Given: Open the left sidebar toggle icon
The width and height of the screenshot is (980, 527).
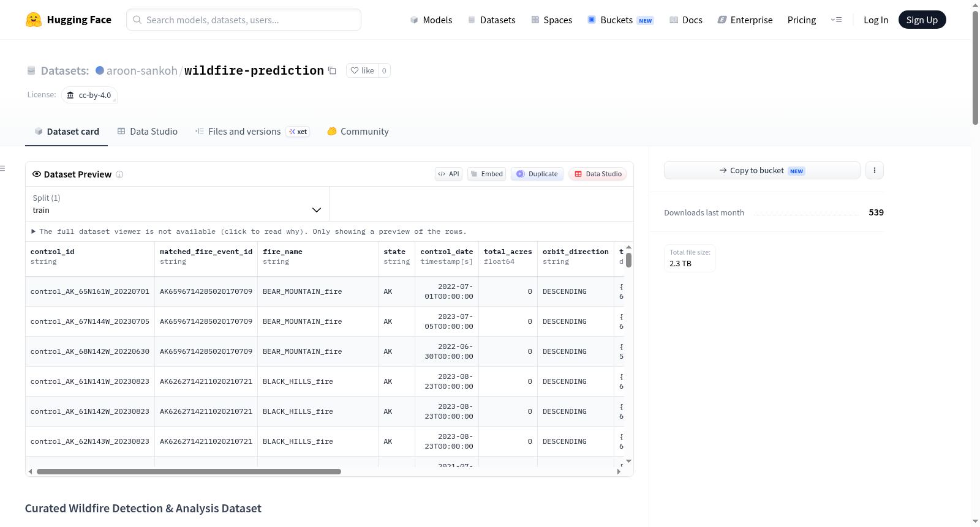Looking at the screenshot, I should pos(2,168).
